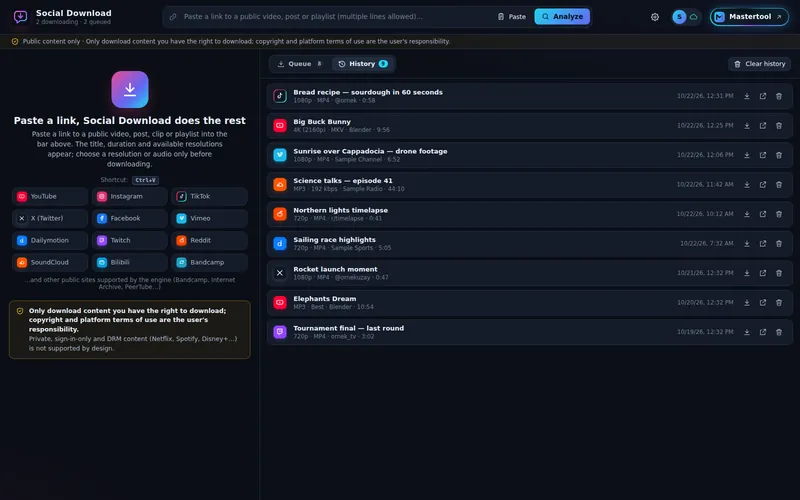Trash the Science talks episode 41 entry
Screen dimensions: 800x500
[779, 185]
